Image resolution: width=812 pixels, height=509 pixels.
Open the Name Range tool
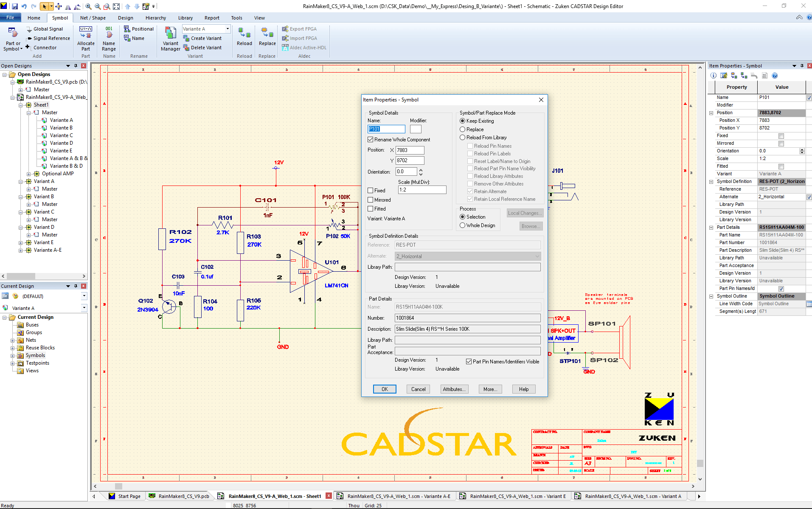click(x=109, y=39)
